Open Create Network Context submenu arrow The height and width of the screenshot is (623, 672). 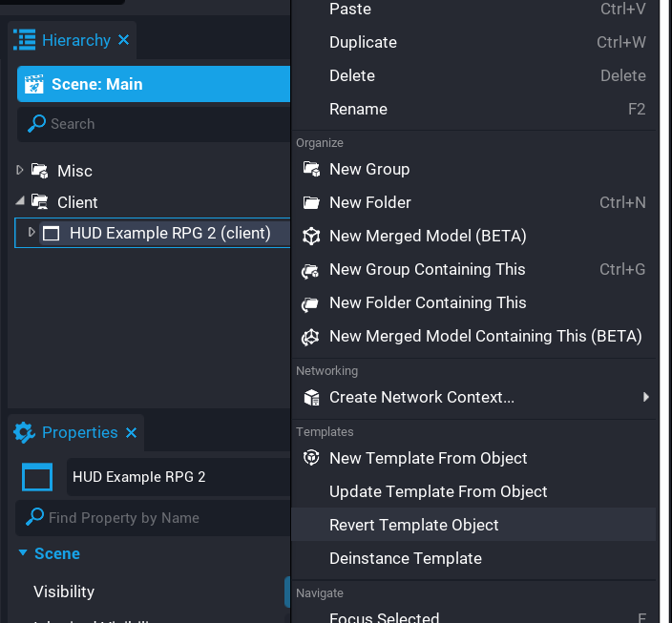(x=646, y=397)
